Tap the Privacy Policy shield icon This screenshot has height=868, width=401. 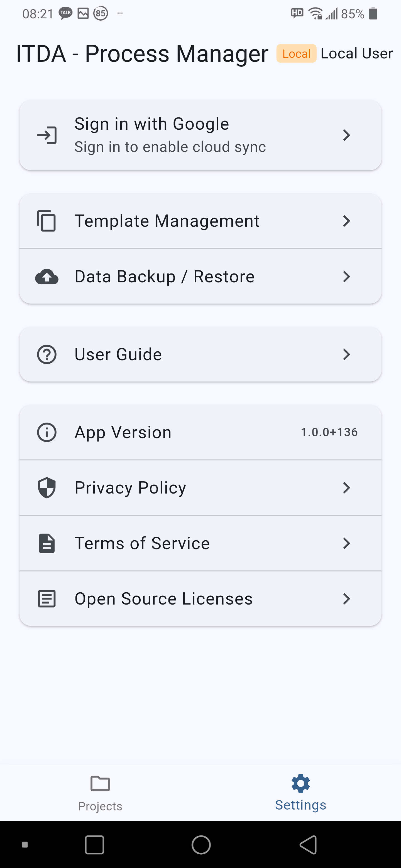(x=47, y=488)
